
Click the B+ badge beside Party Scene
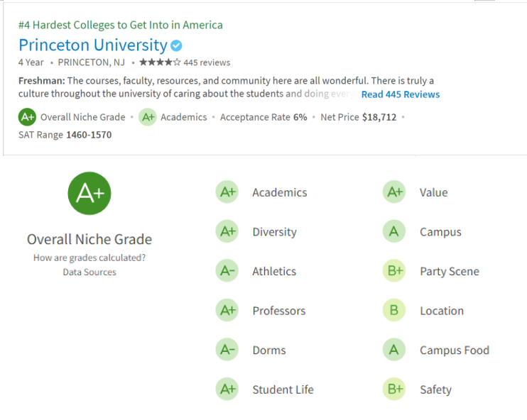point(394,271)
